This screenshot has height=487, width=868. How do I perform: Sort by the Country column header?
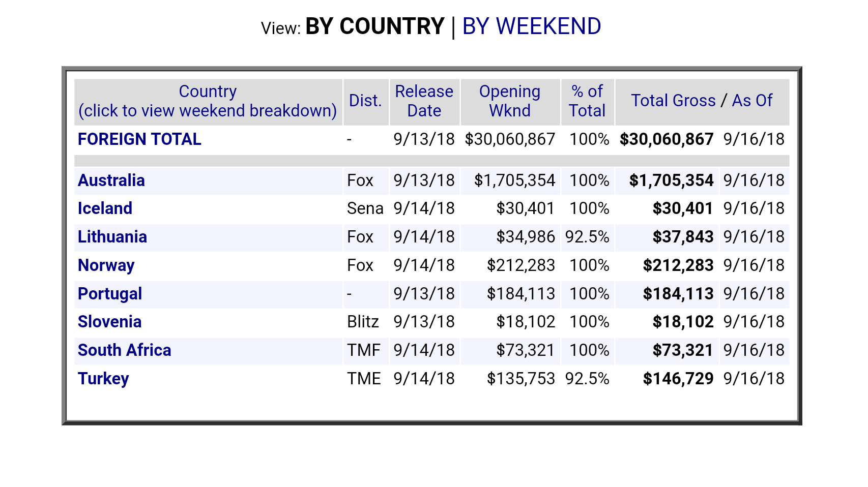pyautogui.click(x=208, y=92)
